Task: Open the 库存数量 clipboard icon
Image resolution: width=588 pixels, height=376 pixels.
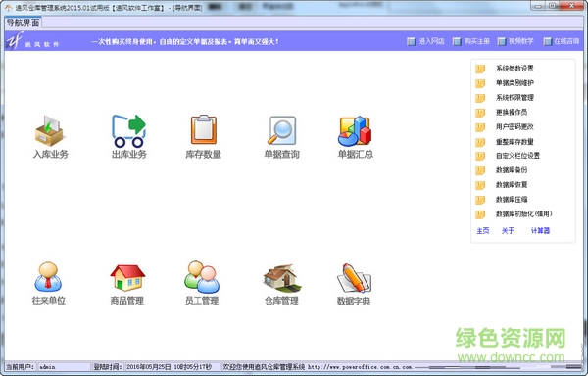Action: tap(204, 129)
